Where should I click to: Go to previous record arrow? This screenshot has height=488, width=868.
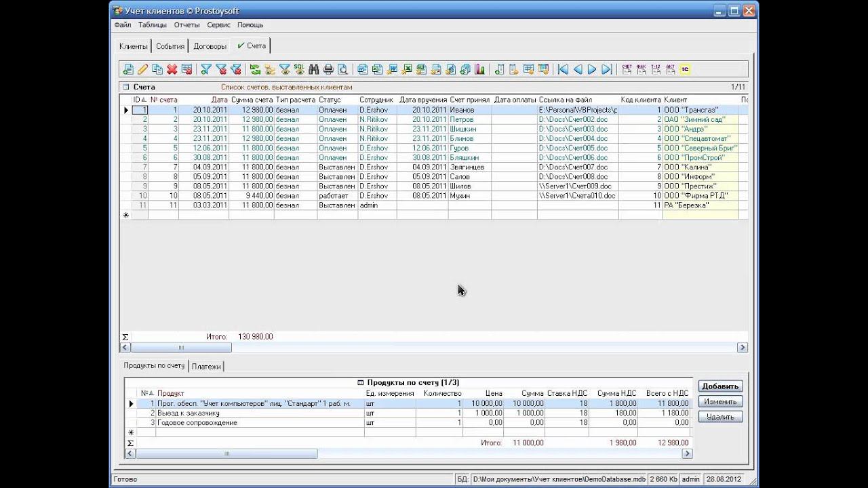[x=578, y=69]
